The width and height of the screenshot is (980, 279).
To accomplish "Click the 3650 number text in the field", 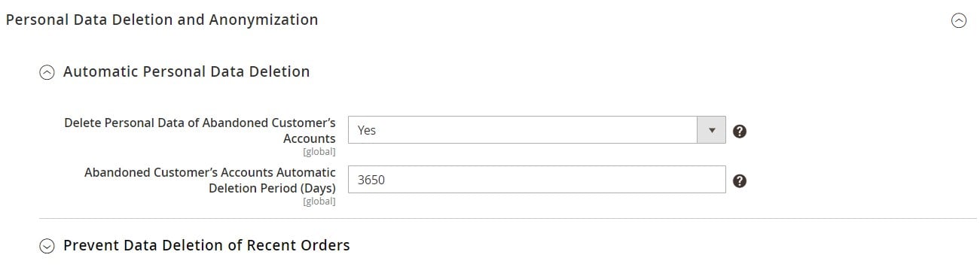I will point(371,180).
